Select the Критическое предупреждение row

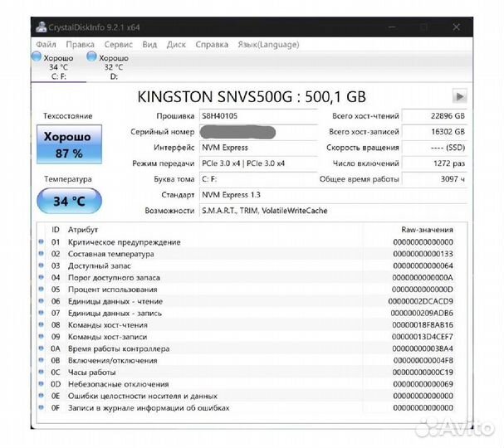pyautogui.click(x=247, y=242)
